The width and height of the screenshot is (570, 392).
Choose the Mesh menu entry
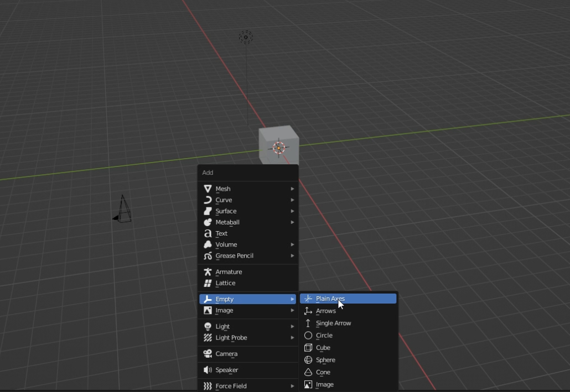248,189
